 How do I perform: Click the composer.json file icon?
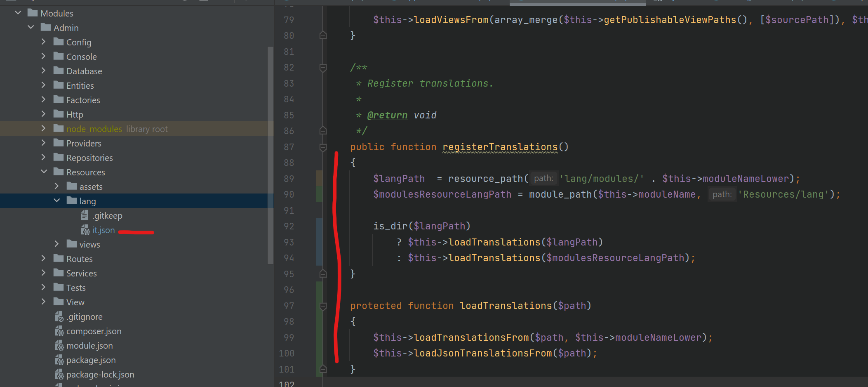click(x=59, y=330)
